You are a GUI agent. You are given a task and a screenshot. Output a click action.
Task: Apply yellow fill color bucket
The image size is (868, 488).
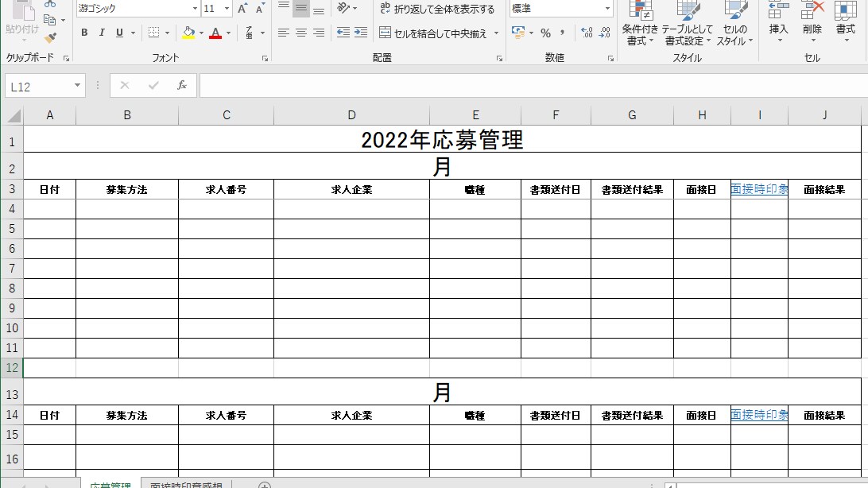tap(188, 33)
